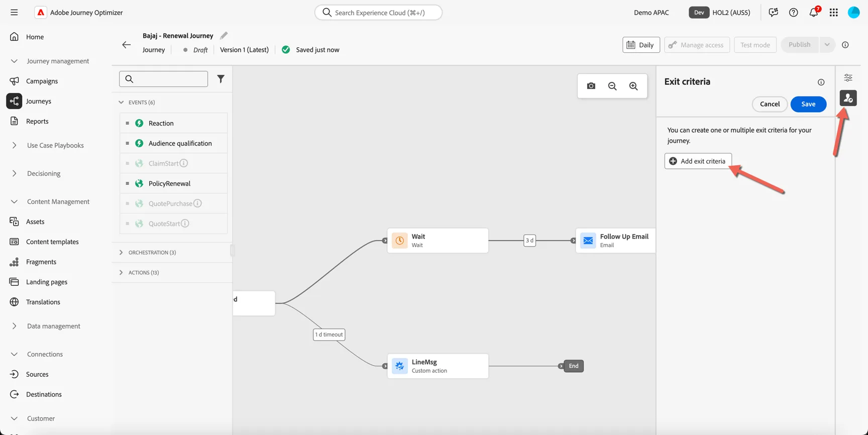The width and height of the screenshot is (868, 435).
Task: Click Add exit criteria button
Action: point(698,161)
